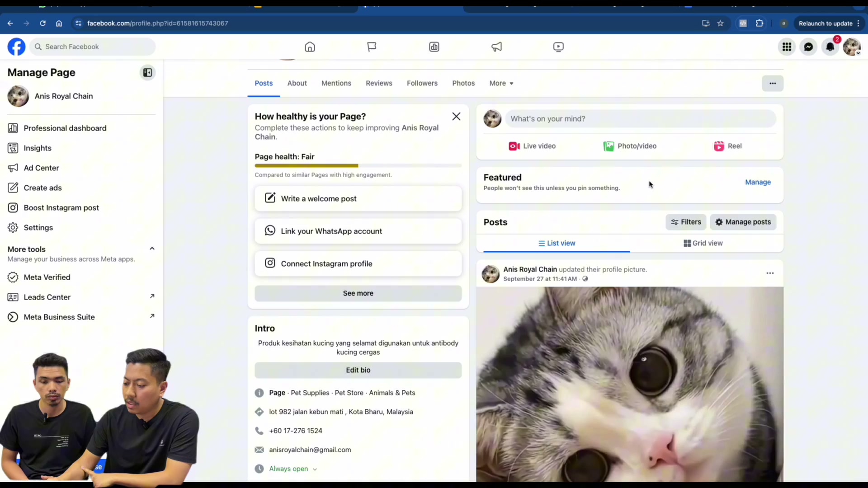
Task: Expand the More tab dropdown
Action: (501, 83)
